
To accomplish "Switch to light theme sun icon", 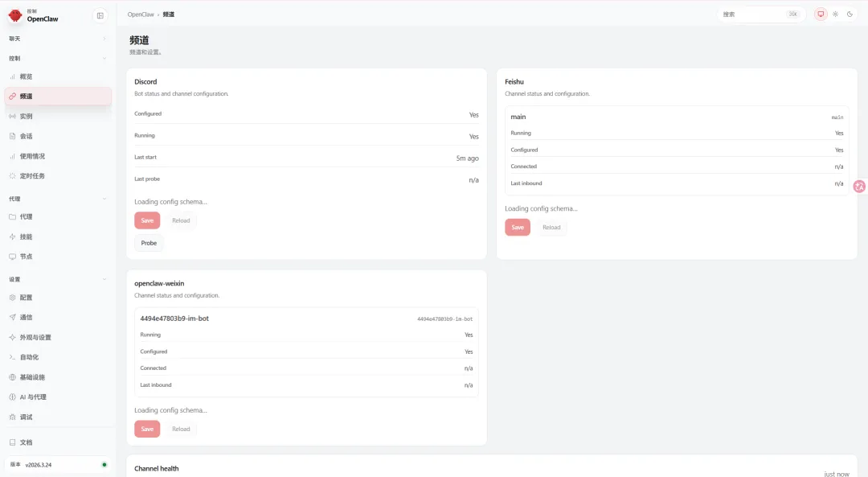I will tap(835, 14).
